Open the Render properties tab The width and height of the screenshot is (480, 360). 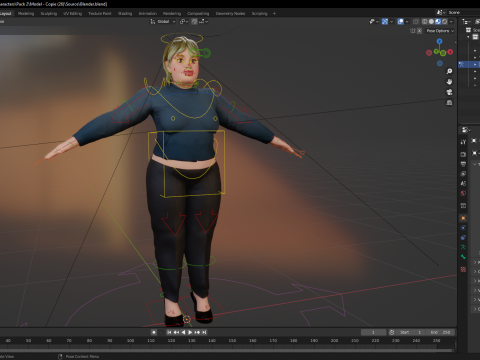click(x=463, y=154)
